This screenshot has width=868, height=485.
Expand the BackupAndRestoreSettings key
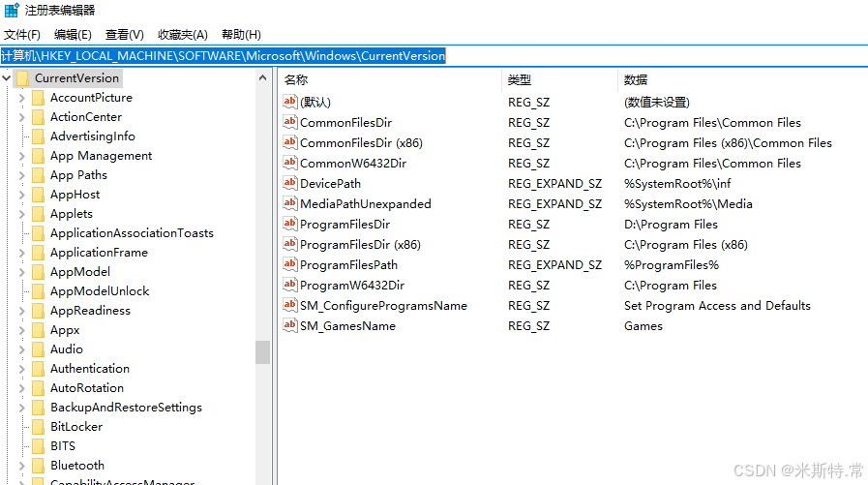[22, 409]
